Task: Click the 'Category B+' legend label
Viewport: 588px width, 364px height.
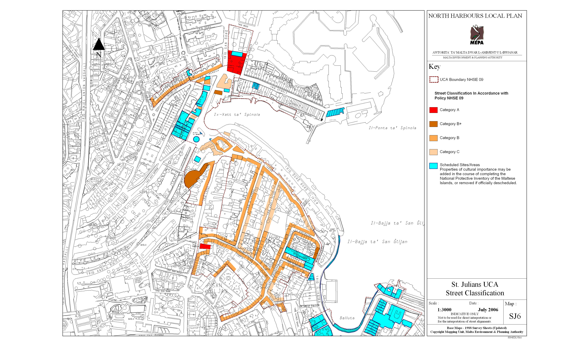Action: [451, 124]
